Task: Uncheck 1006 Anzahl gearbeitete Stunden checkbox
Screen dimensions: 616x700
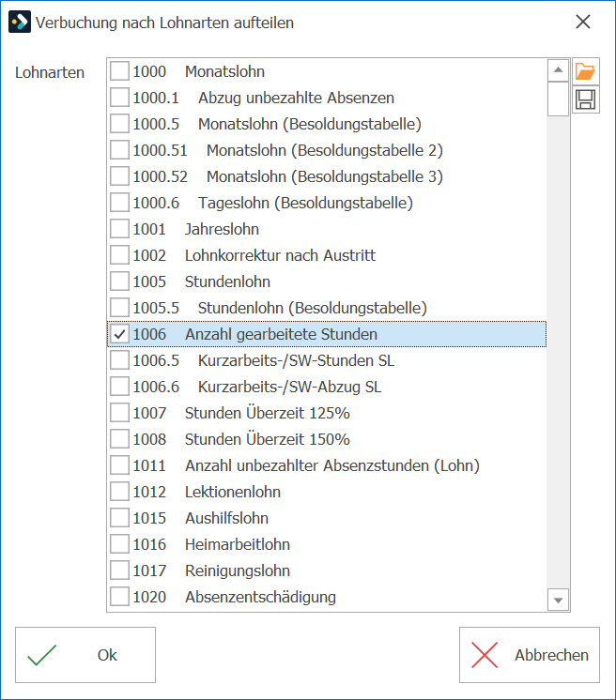Action: point(119,334)
